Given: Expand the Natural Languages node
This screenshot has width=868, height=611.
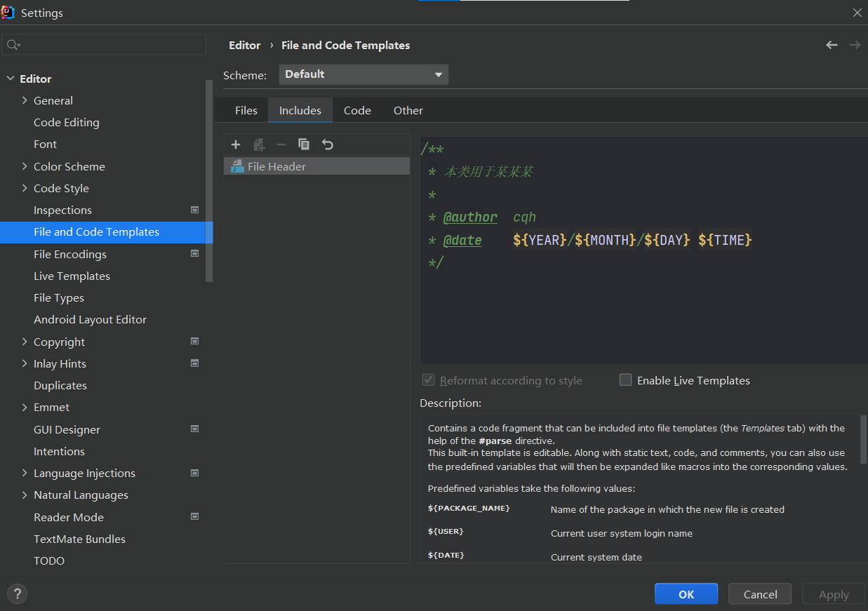Looking at the screenshot, I should [25, 495].
